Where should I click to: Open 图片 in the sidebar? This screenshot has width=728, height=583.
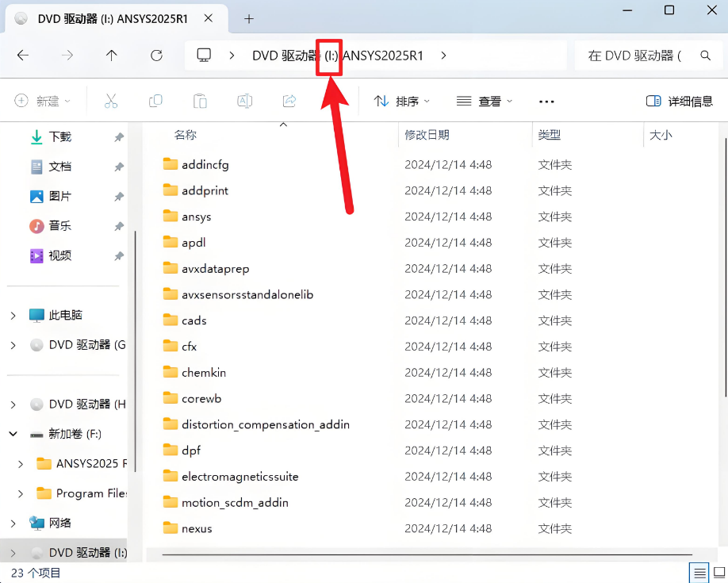click(x=60, y=197)
